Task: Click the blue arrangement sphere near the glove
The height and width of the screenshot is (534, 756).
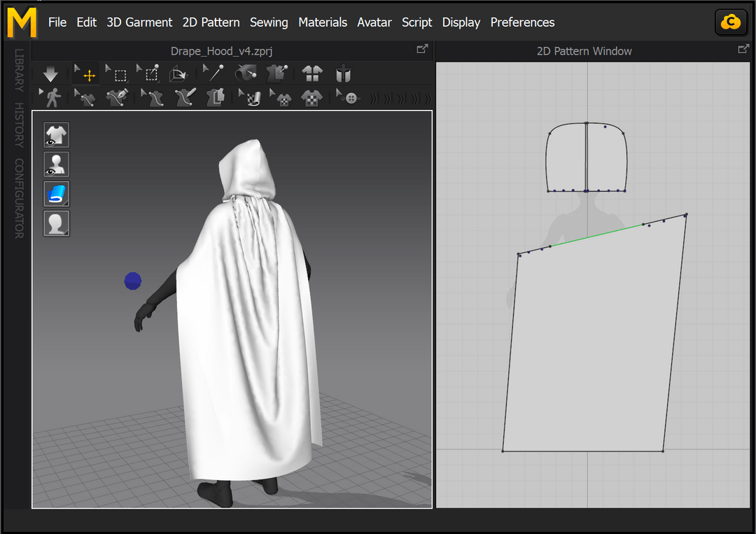Action: [x=132, y=281]
